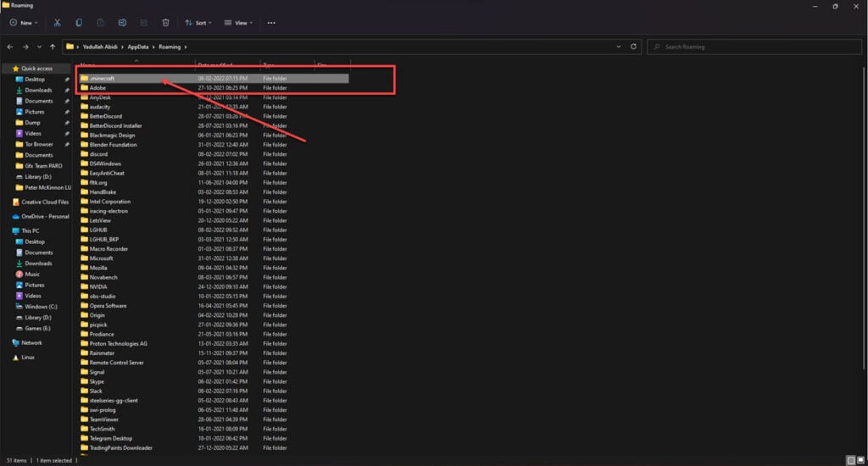Open Desktop under Quick access
The width and height of the screenshot is (868, 466).
pos(34,79)
